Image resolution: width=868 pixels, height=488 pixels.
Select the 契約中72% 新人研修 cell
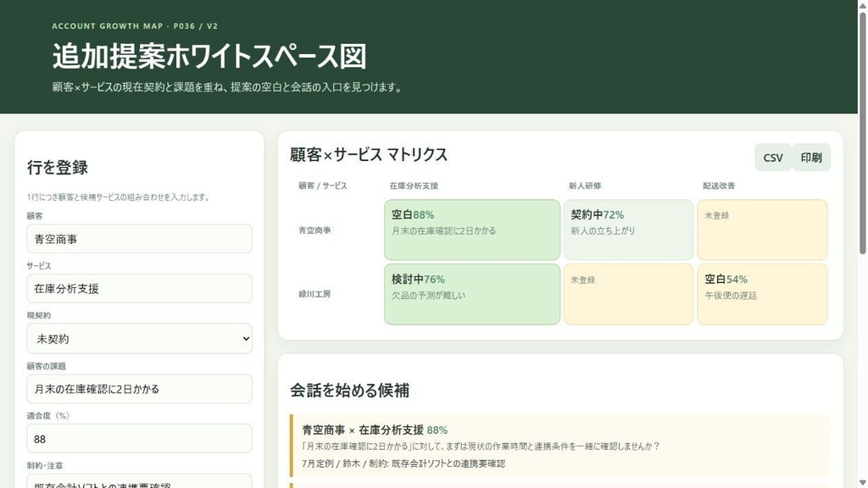628,230
